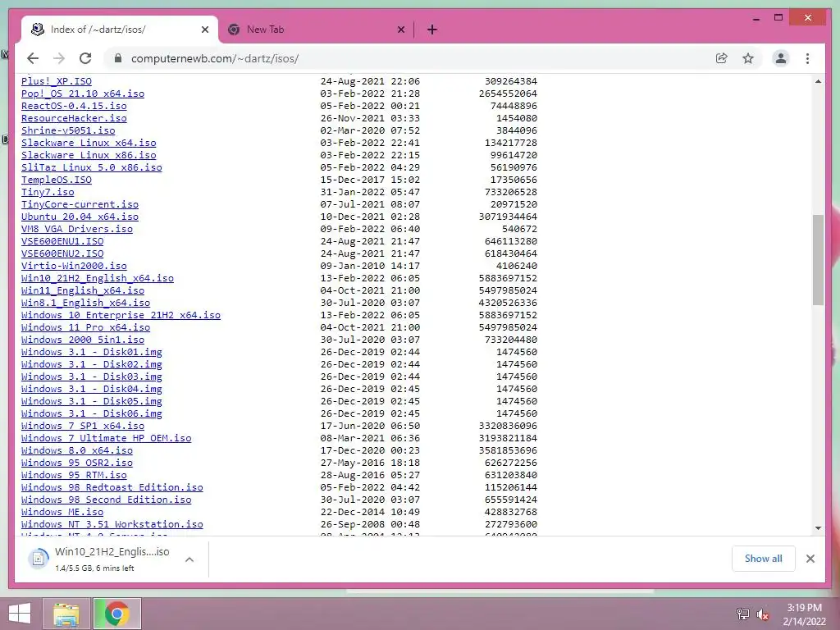Show all downloads
The height and width of the screenshot is (630, 840).
pyautogui.click(x=763, y=559)
